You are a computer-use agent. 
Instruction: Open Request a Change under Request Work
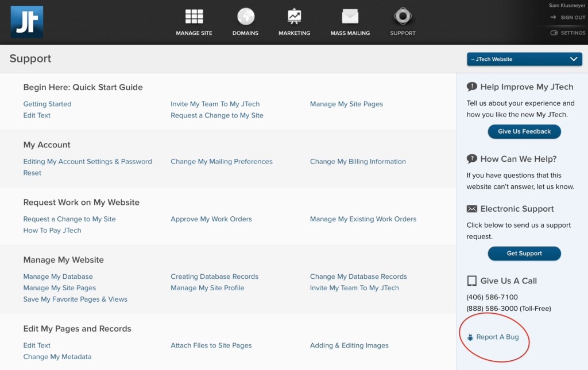point(69,219)
